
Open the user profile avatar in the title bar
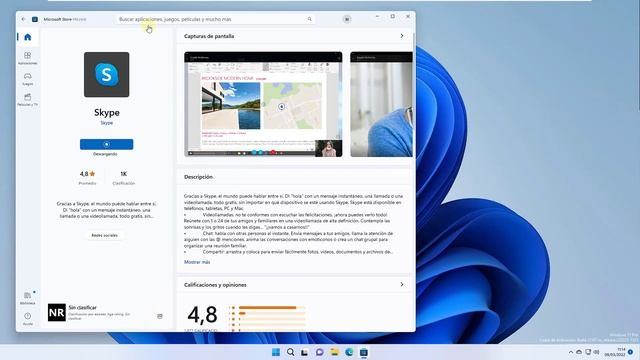coord(347,19)
